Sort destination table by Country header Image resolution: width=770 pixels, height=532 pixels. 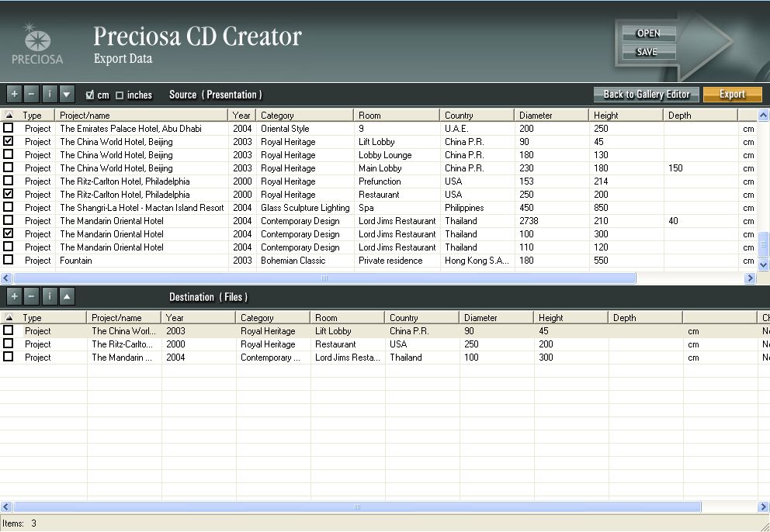(x=422, y=317)
